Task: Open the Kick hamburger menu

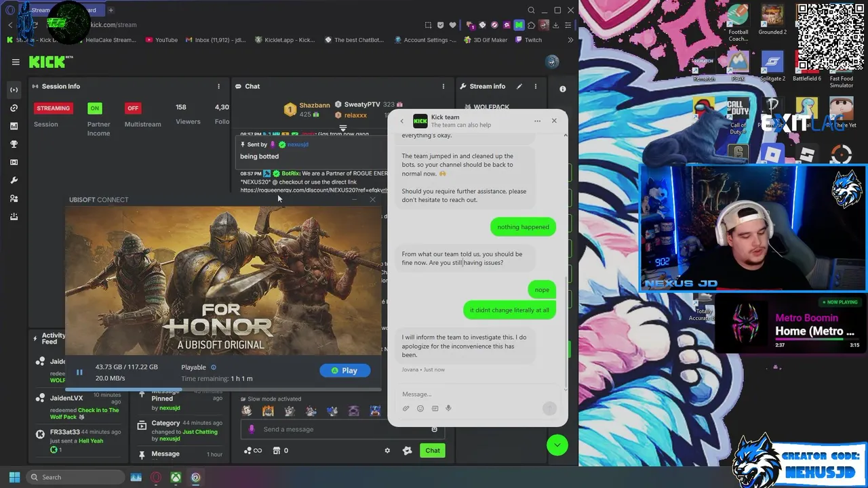Action: (x=16, y=62)
